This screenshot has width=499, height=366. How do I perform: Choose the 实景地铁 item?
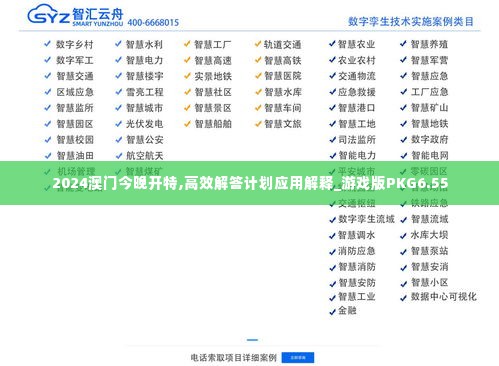pyautogui.click(x=213, y=76)
